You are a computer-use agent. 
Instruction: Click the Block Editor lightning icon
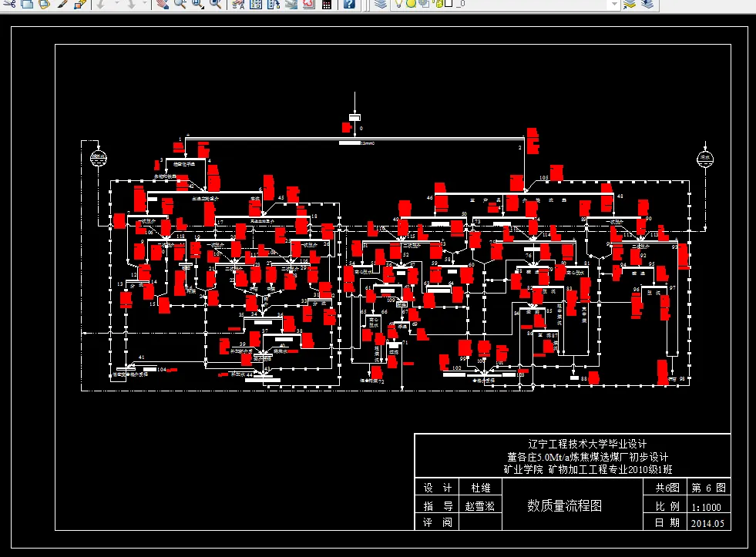click(x=80, y=4)
